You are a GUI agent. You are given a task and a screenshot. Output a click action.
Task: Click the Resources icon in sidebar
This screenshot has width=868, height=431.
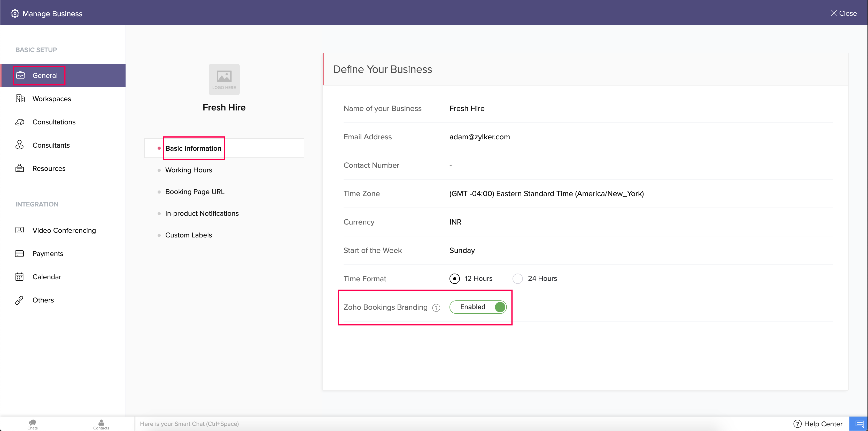pyautogui.click(x=20, y=168)
